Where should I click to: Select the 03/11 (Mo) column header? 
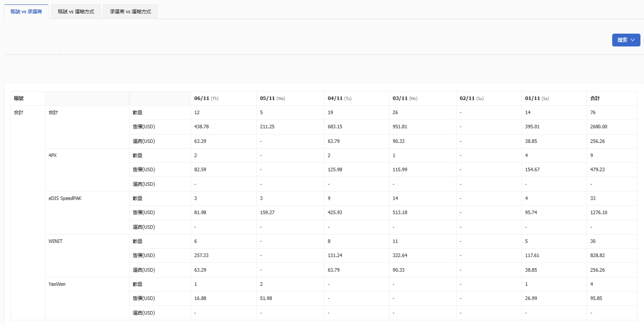tap(405, 98)
